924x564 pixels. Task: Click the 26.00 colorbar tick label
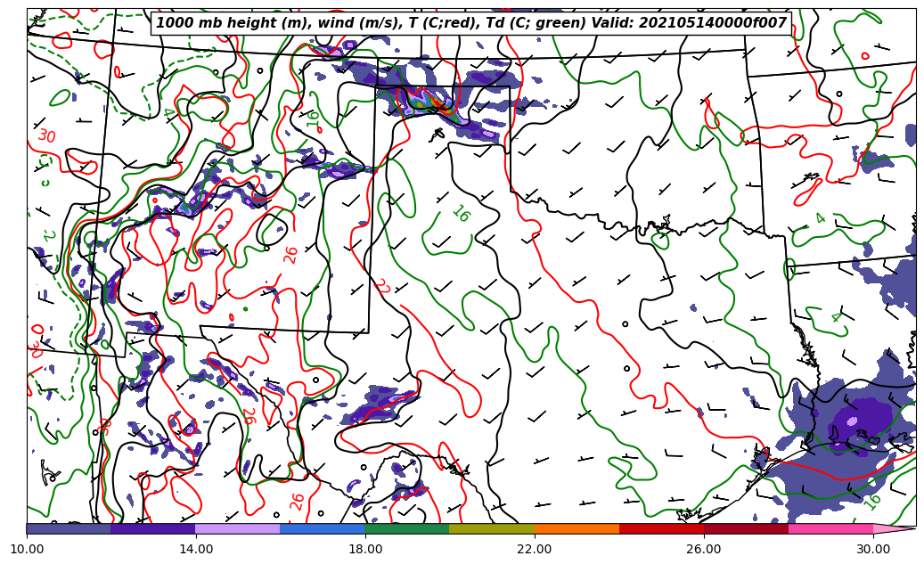coord(704,549)
